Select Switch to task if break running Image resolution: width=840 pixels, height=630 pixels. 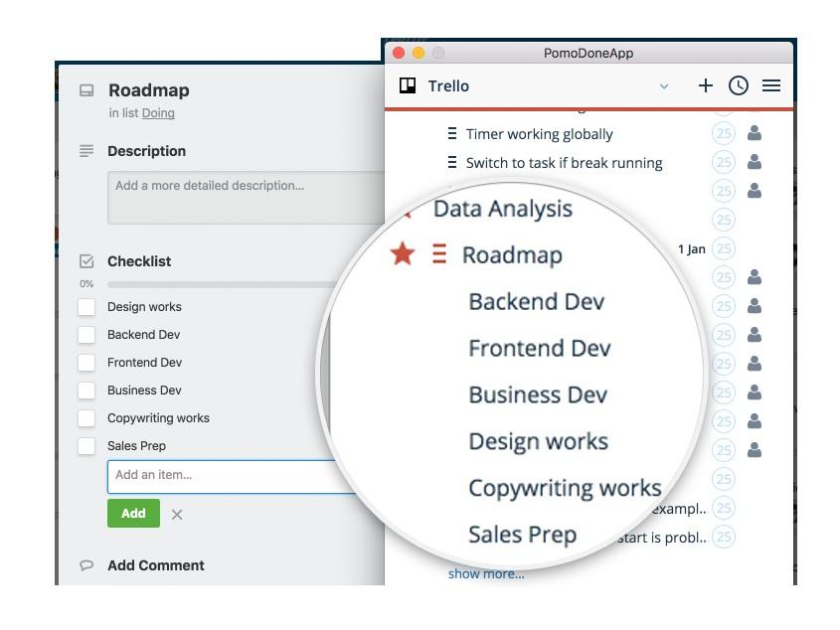[564, 163]
